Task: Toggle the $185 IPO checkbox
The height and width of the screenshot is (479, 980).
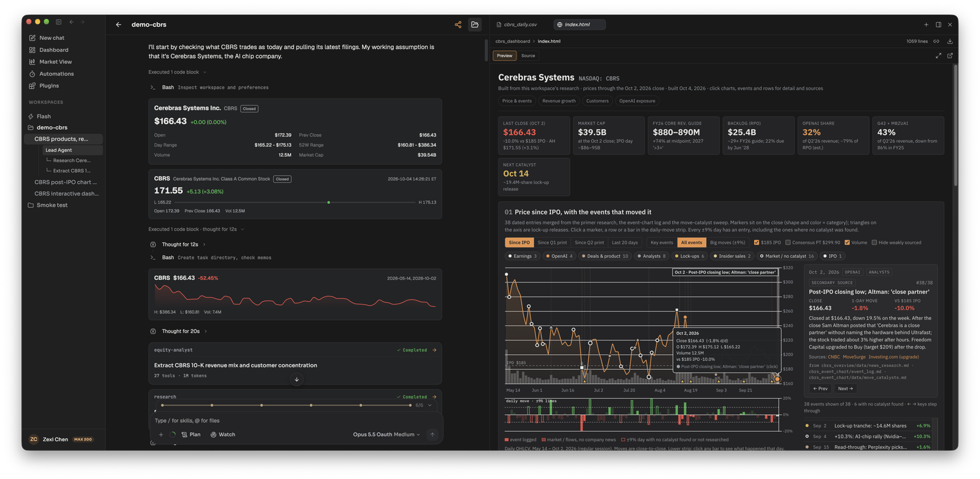Action: click(x=756, y=243)
